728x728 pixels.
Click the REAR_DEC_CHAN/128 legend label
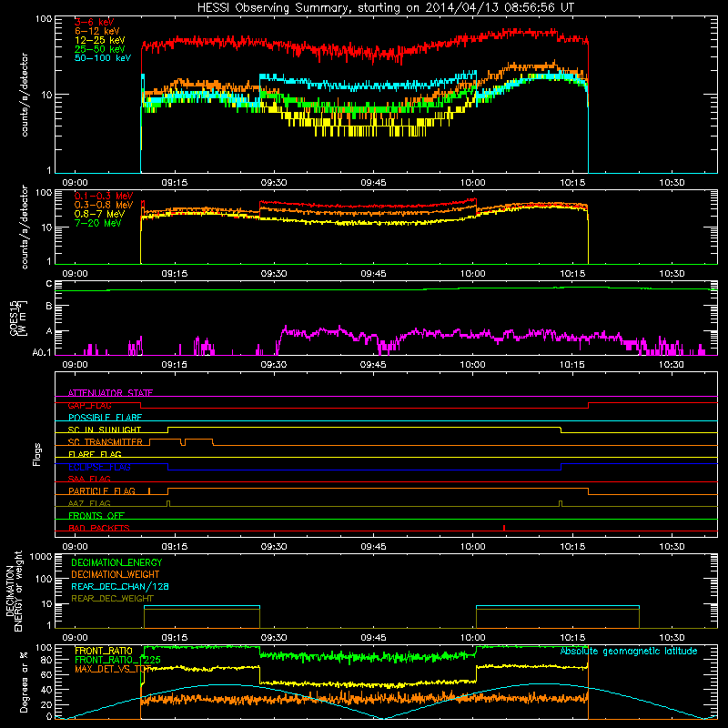(x=120, y=586)
